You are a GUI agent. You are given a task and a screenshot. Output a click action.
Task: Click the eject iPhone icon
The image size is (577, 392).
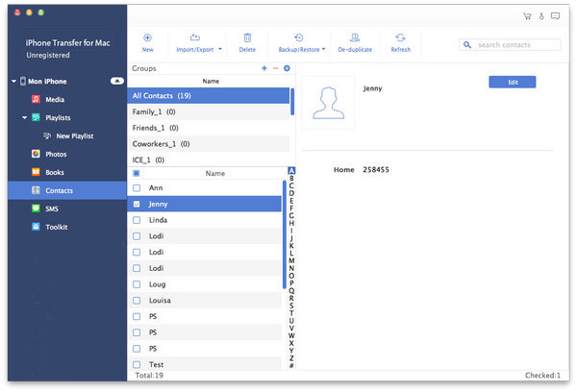[x=117, y=81]
